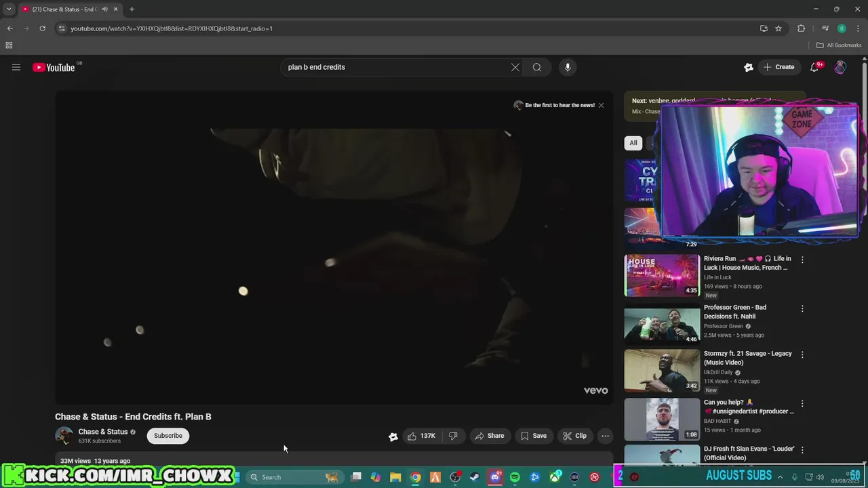Install app icon in address bar

coord(764,28)
